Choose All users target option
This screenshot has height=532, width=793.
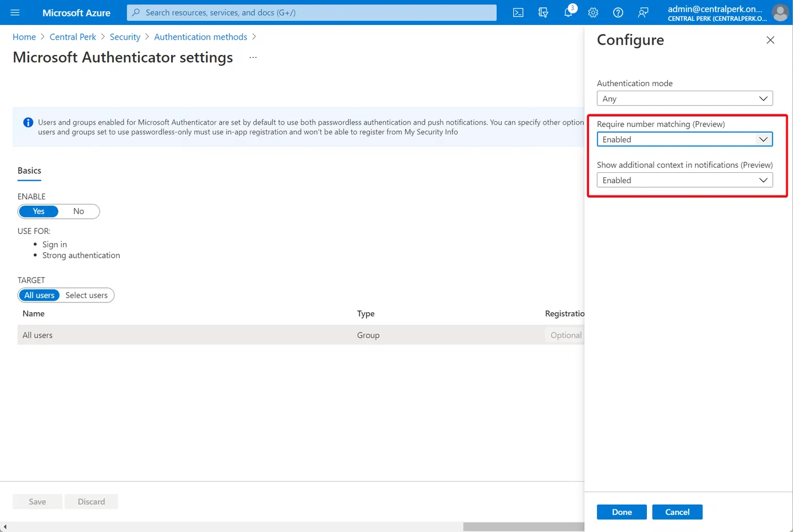tap(39, 295)
